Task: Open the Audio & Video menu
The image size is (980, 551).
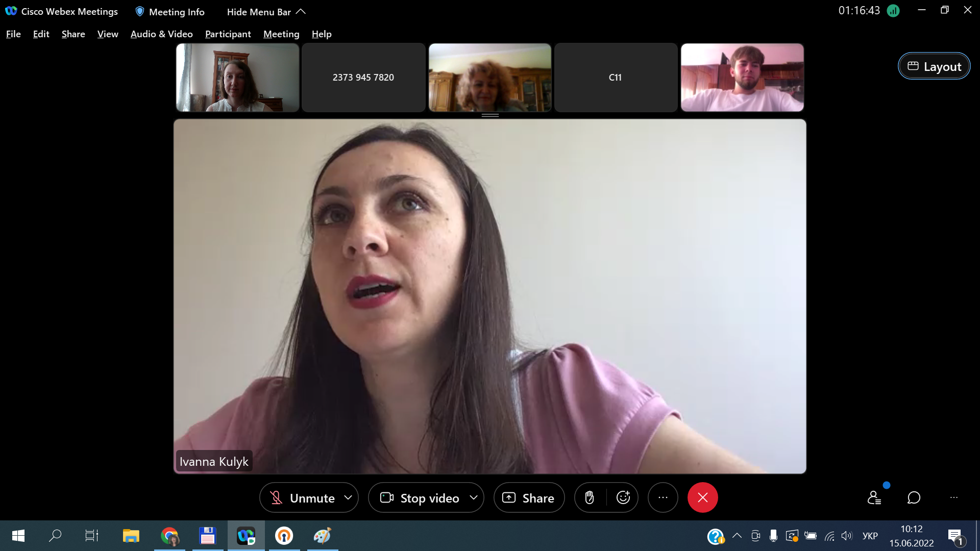Action: (x=161, y=34)
